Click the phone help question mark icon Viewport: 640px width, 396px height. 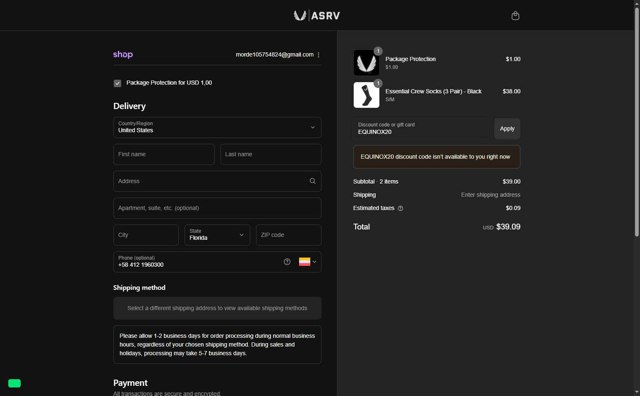pyautogui.click(x=287, y=262)
